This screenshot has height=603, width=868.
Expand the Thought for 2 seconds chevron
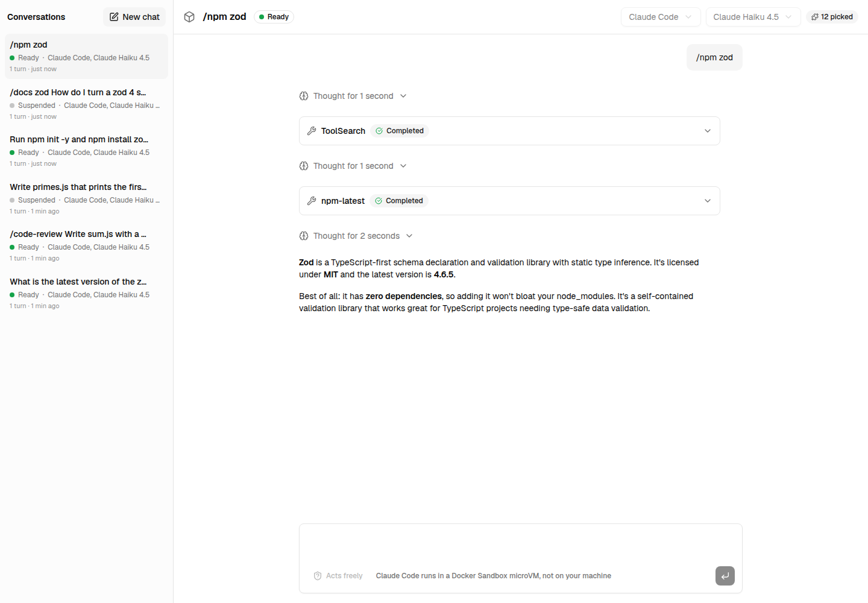pyautogui.click(x=409, y=236)
